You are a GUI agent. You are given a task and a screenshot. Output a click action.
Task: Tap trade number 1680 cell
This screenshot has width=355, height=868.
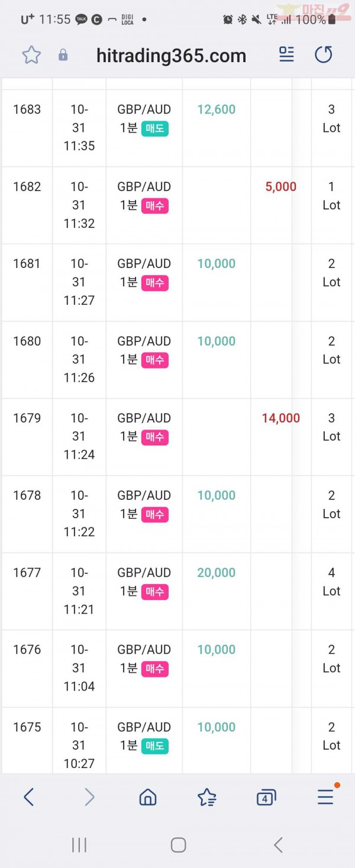[27, 341]
